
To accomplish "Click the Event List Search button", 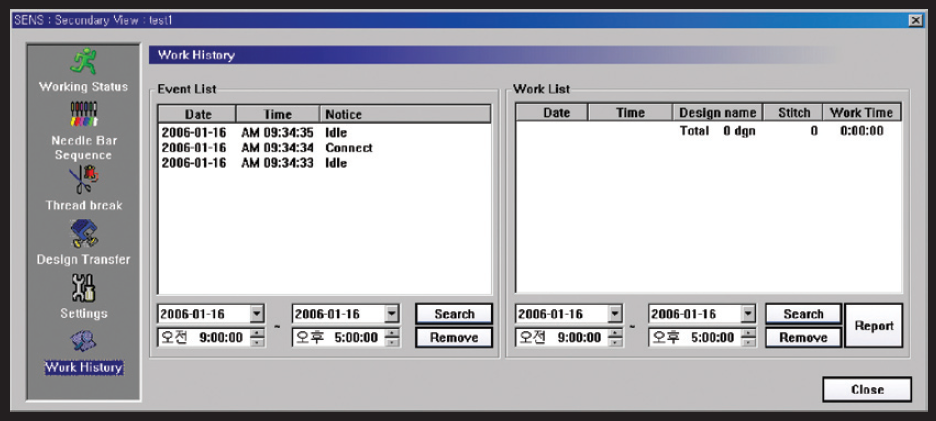I will (454, 314).
